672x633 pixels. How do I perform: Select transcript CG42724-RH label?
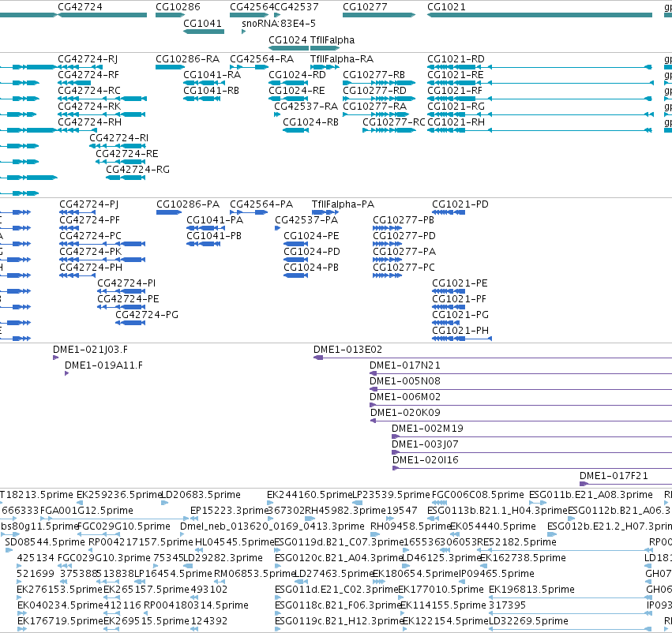89,122
